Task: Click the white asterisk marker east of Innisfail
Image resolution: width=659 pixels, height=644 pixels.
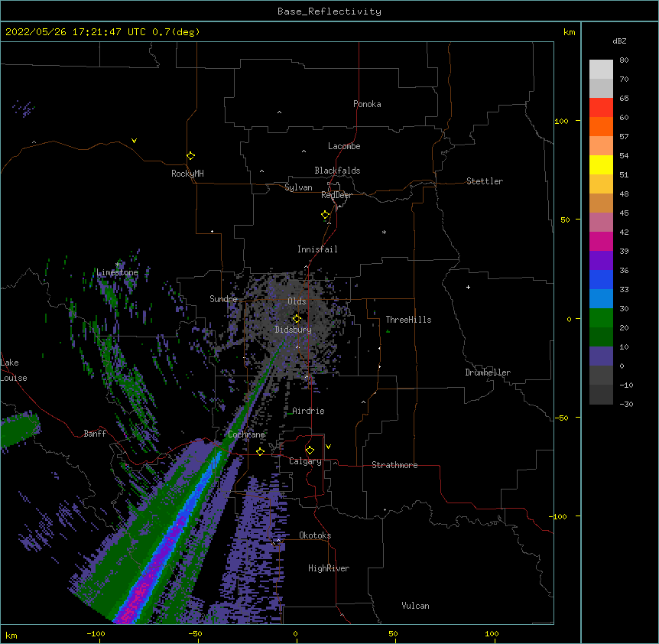Action: pyautogui.click(x=384, y=232)
